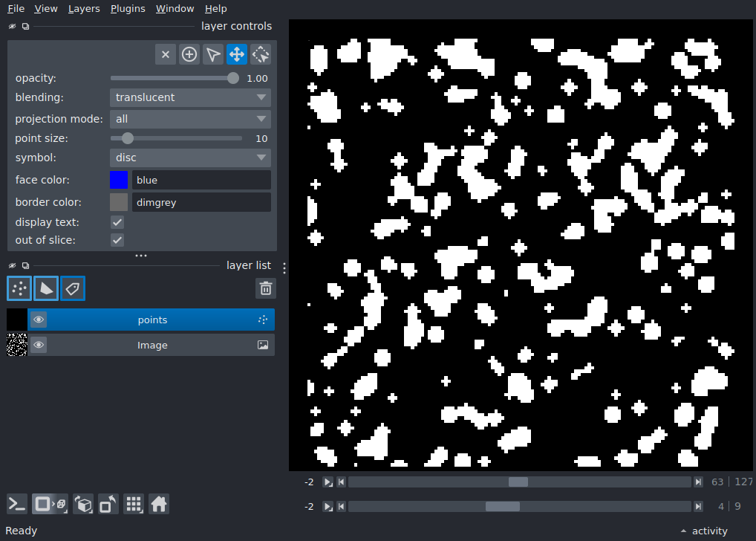
Task: Toggle the out of slice checkbox
Action: point(117,240)
